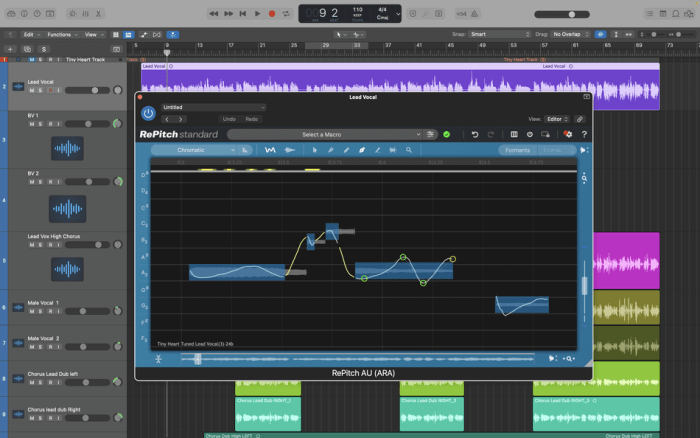Click the fast forward transport button
The image size is (700, 438).
(228, 14)
